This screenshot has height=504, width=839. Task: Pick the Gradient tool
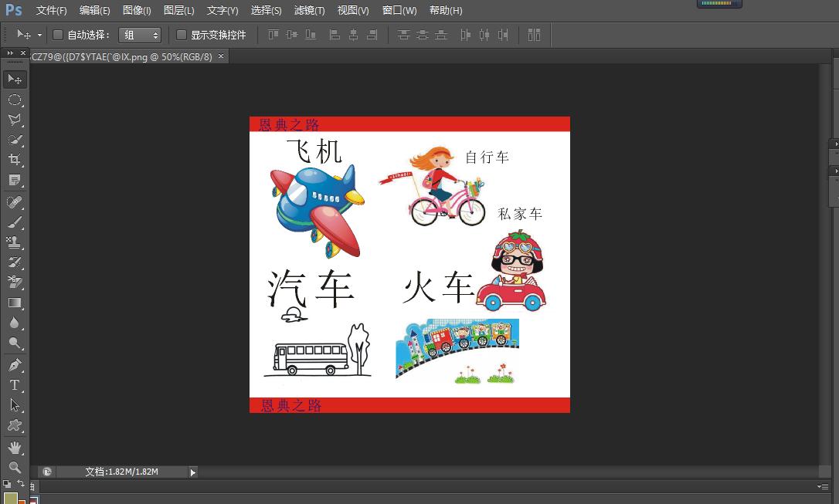(14, 302)
